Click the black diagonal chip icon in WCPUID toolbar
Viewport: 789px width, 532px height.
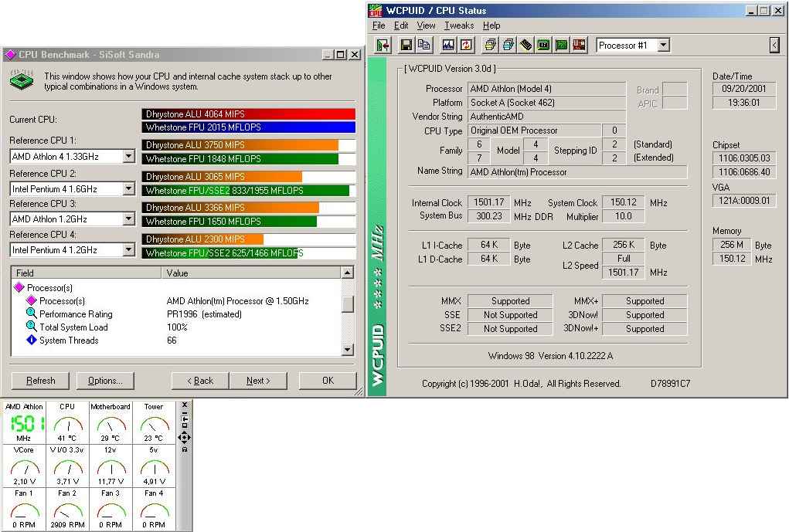pyautogui.click(x=525, y=46)
